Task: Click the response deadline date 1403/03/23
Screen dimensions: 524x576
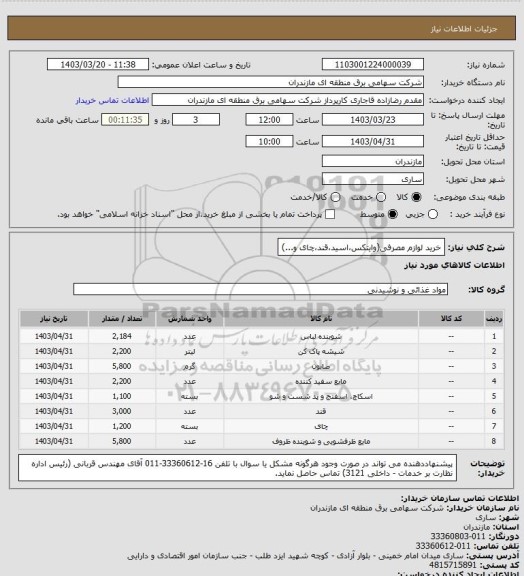Action: click(x=373, y=120)
